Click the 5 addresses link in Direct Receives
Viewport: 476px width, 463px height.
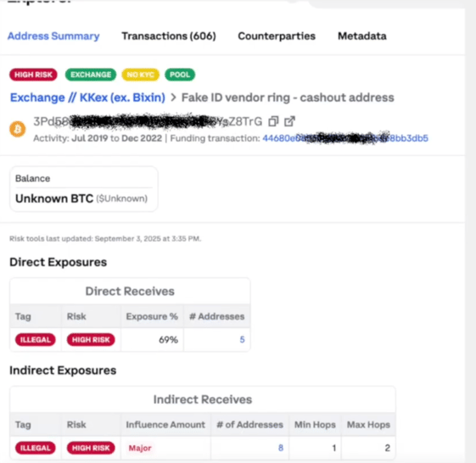pos(242,339)
